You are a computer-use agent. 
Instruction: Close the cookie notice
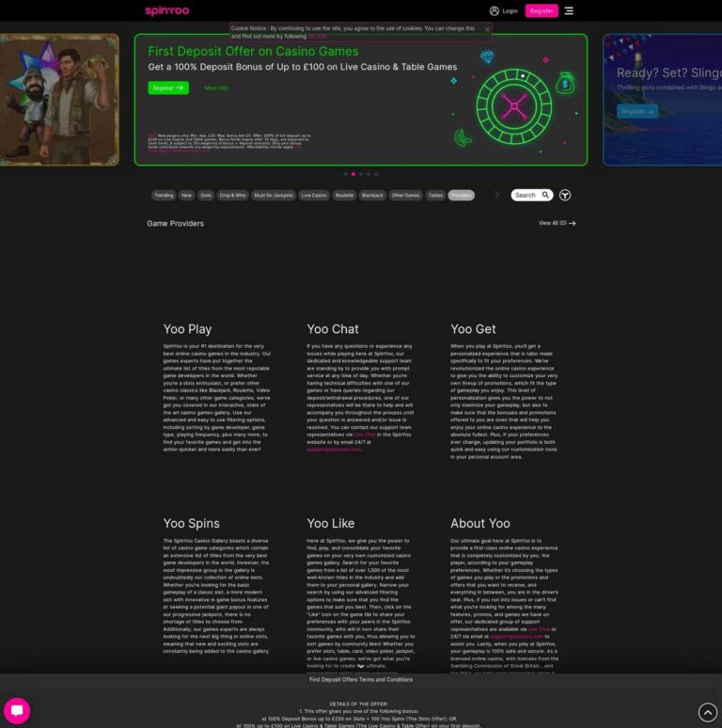[487, 29]
